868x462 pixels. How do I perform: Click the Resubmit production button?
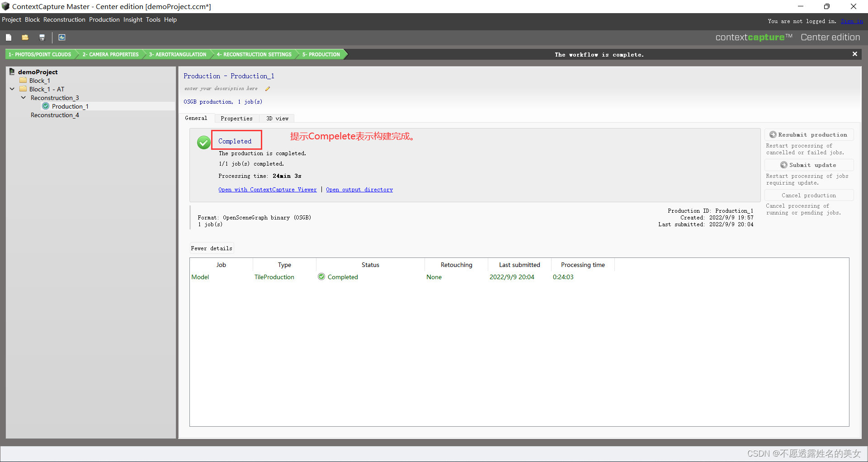click(x=809, y=135)
